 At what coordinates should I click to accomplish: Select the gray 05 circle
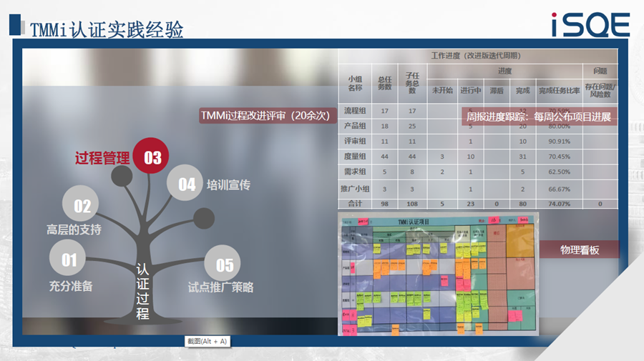pyautogui.click(x=223, y=263)
